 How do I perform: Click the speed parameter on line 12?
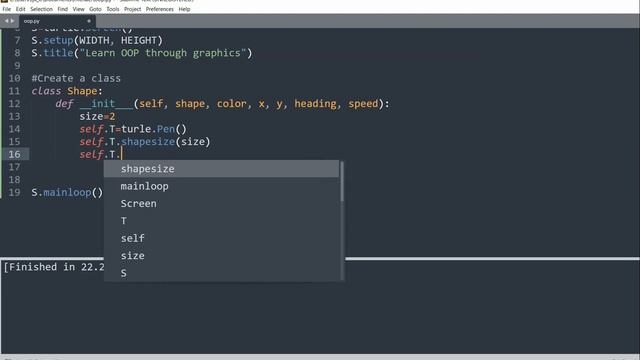coord(363,104)
